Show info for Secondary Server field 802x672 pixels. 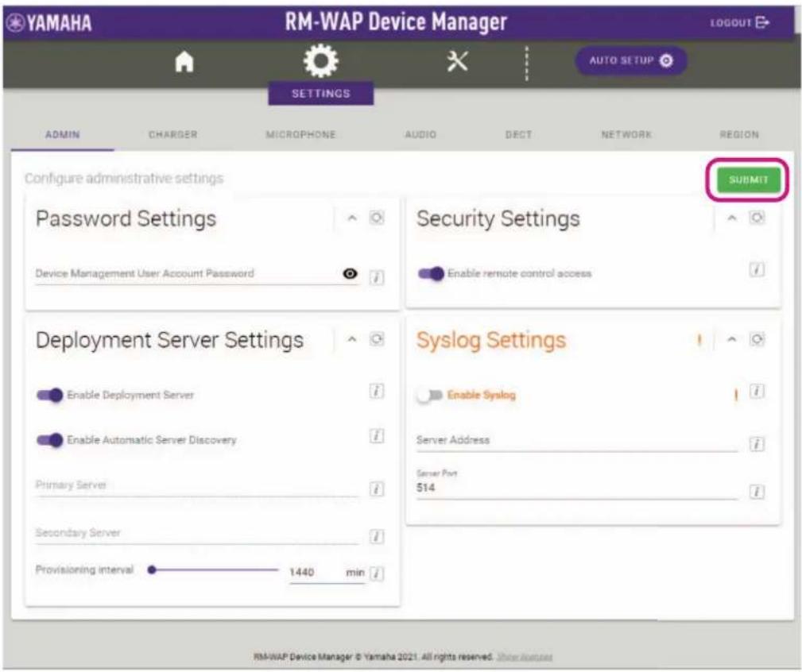(x=377, y=537)
